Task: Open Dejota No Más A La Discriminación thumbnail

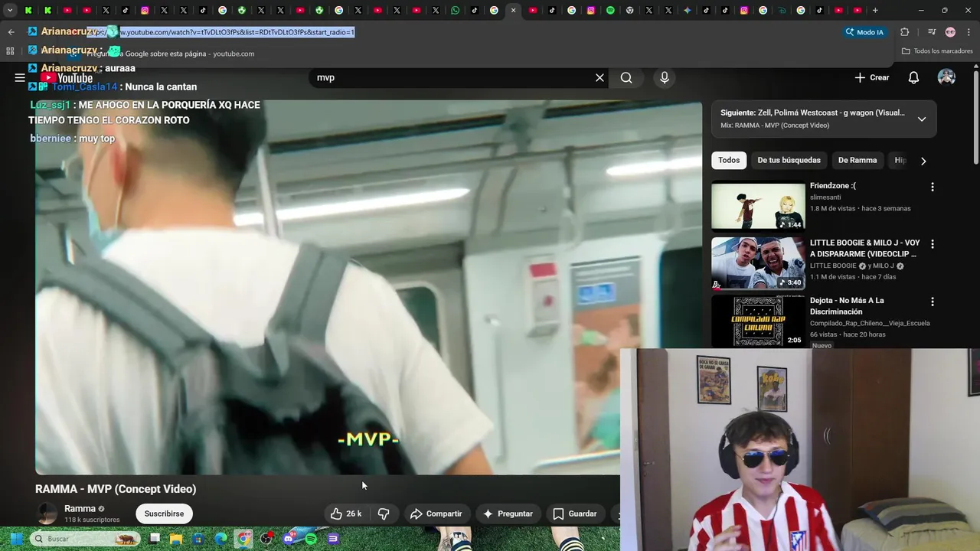Action: pos(758,321)
